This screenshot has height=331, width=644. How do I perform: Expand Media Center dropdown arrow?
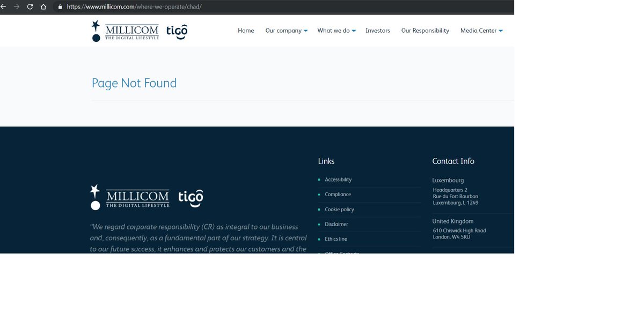tap(501, 31)
